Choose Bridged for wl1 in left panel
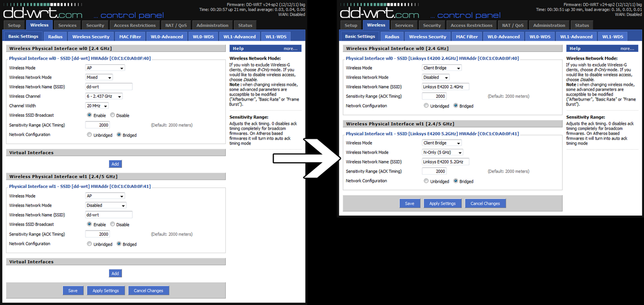Screen dimensions: 644x305 (119, 244)
